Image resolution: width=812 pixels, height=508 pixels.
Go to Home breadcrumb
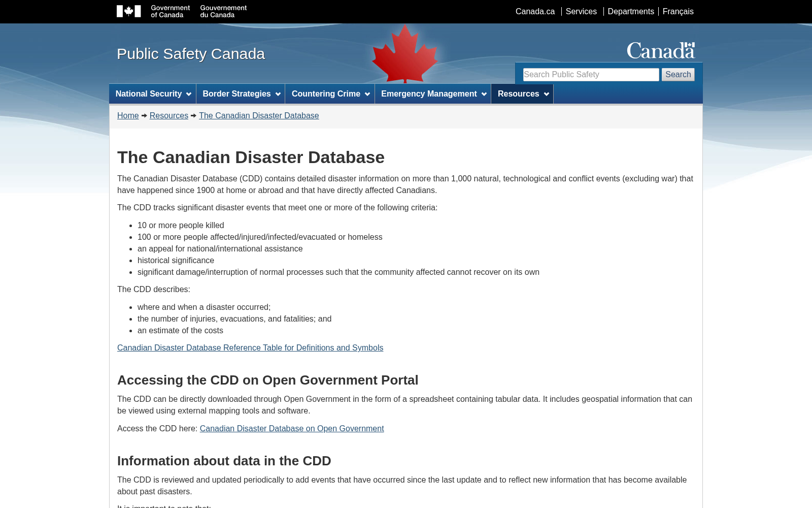tap(128, 116)
